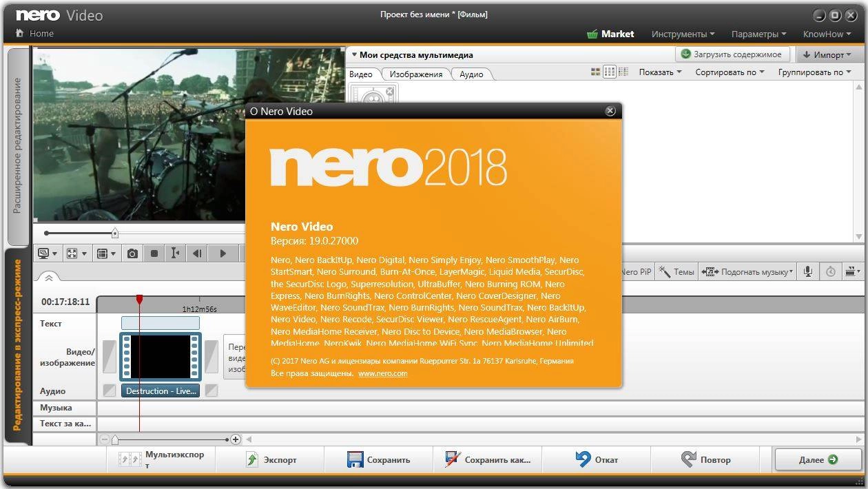
Task: Undo with the Откат button
Action: [597, 459]
